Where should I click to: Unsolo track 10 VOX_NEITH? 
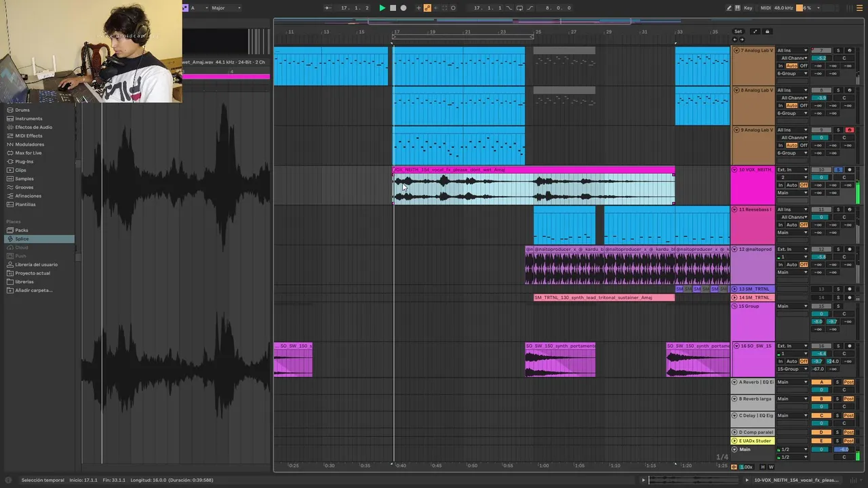coord(837,169)
